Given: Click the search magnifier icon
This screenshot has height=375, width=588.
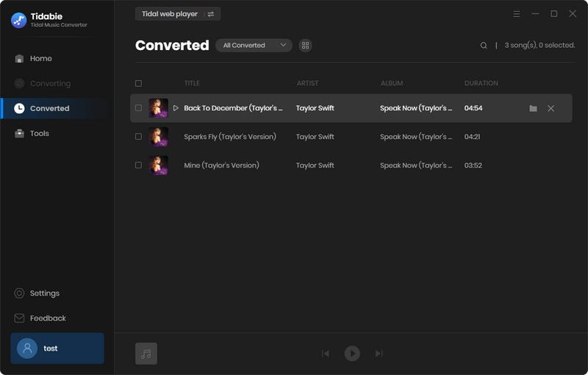Looking at the screenshot, I should 484,46.
